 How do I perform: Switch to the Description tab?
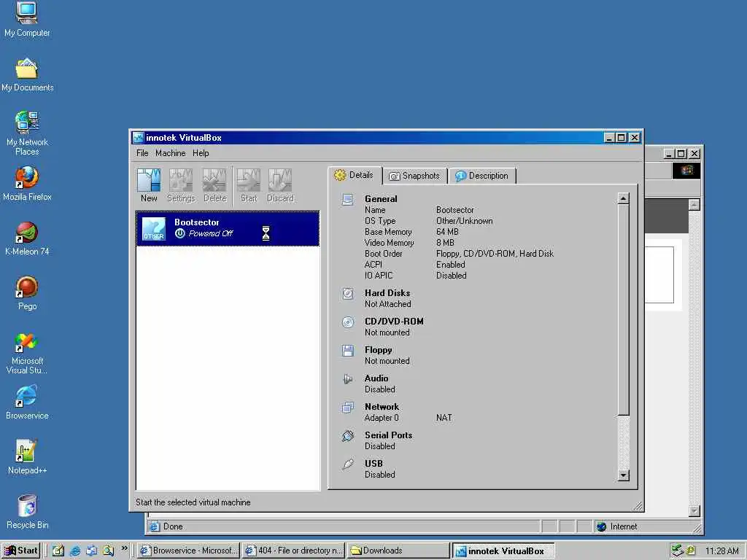click(x=481, y=176)
